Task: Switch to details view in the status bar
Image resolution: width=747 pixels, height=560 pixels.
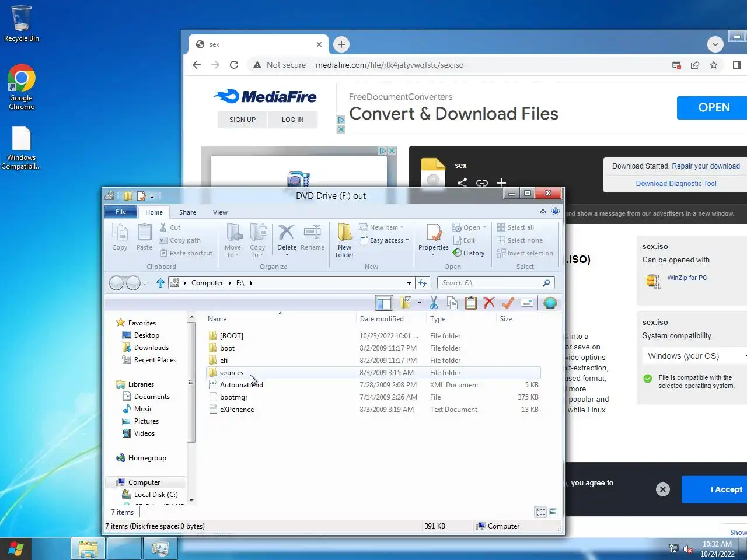Action: (541, 512)
